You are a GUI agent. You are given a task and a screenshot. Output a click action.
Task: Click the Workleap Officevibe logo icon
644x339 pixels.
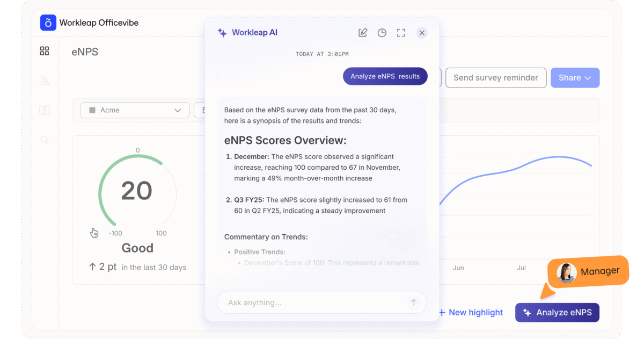pyautogui.click(x=48, y=23)
